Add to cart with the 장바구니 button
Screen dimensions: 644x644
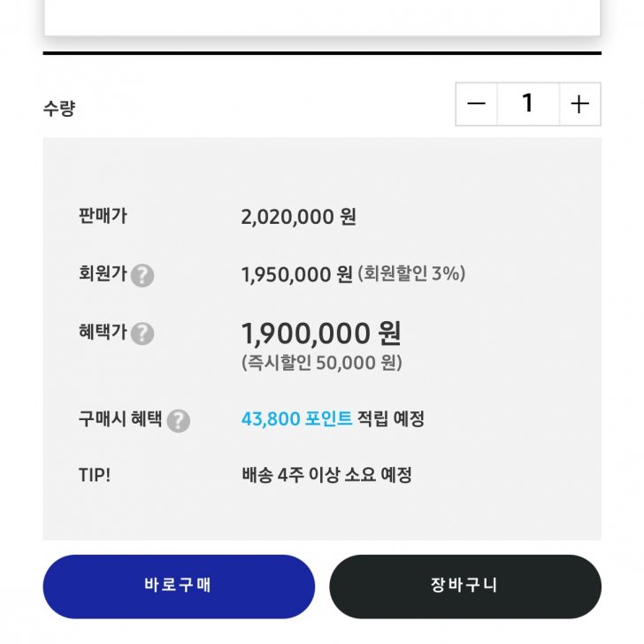(465, 586)
